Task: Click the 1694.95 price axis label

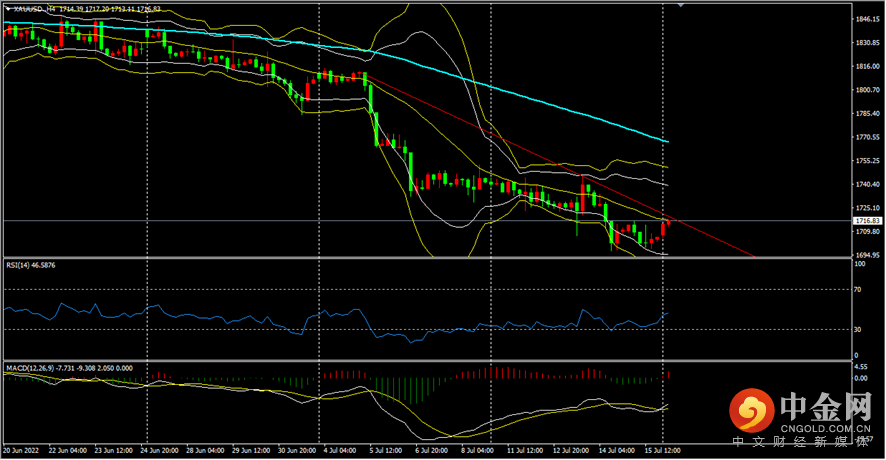Action: tap(868, 255)
